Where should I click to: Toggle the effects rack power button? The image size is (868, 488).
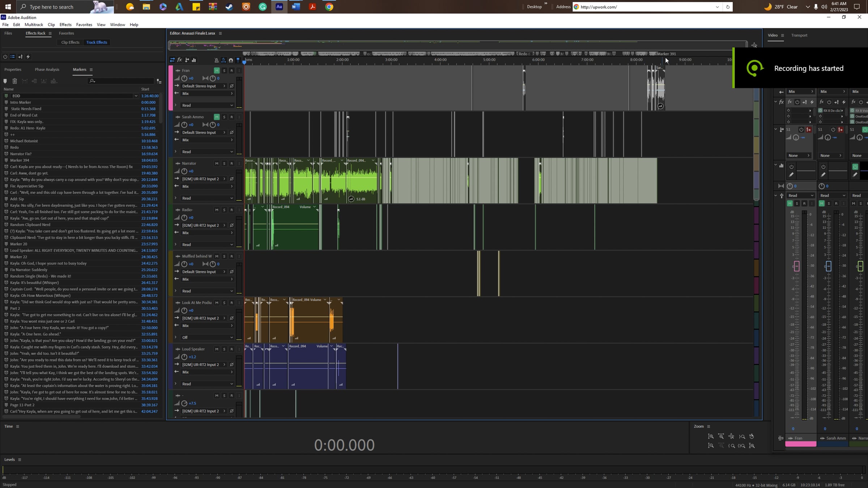[x=5, y=57]
